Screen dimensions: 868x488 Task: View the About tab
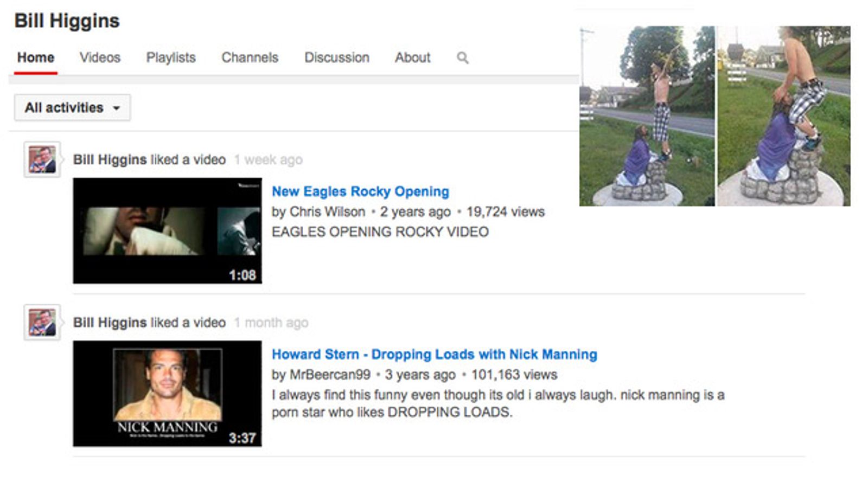412,57
